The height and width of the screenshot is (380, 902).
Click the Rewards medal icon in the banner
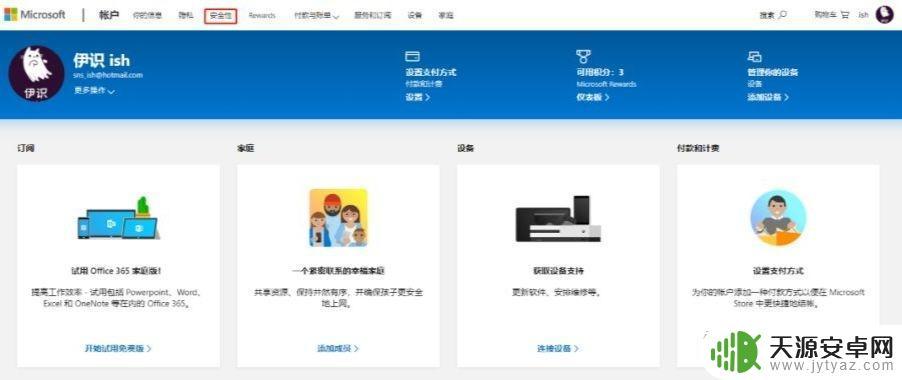(583, 56)
